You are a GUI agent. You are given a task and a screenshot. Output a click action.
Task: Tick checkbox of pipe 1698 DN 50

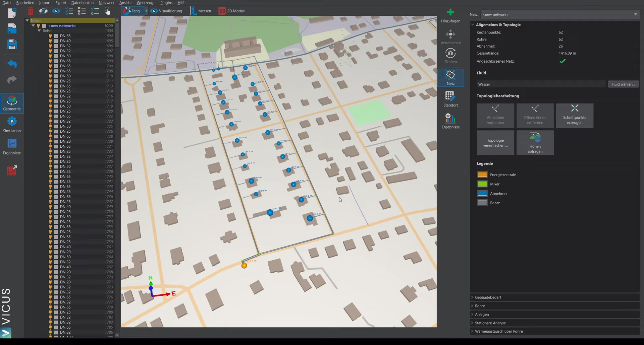[x=56, y=56]
